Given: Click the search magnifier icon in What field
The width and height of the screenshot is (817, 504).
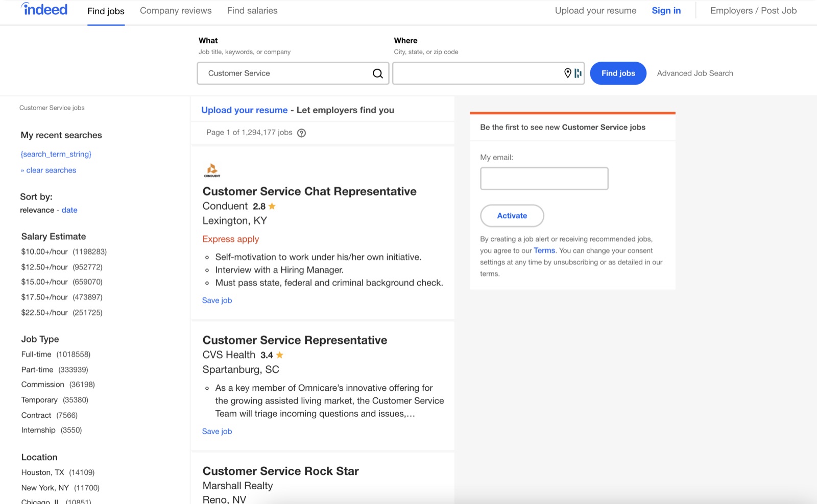Looking at the screenshot, I should pyautogui.click(x=377, y=73).
